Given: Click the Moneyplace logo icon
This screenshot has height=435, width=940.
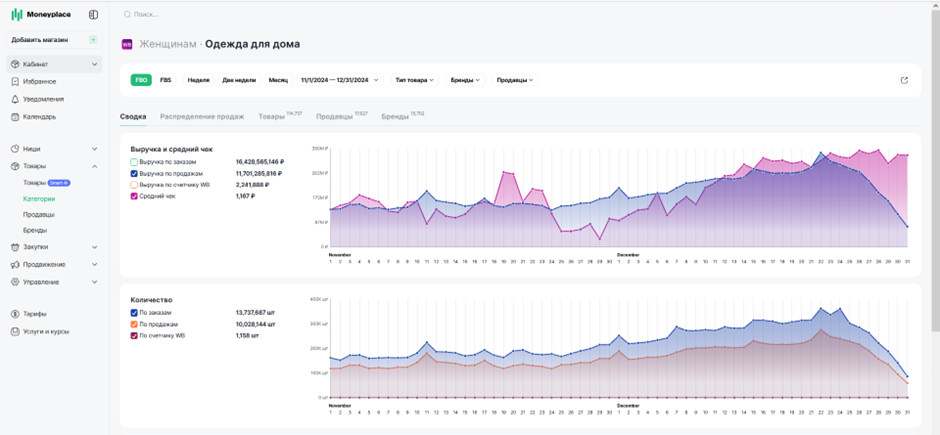Looking at the screenshot, I should [x=17, y=14].
